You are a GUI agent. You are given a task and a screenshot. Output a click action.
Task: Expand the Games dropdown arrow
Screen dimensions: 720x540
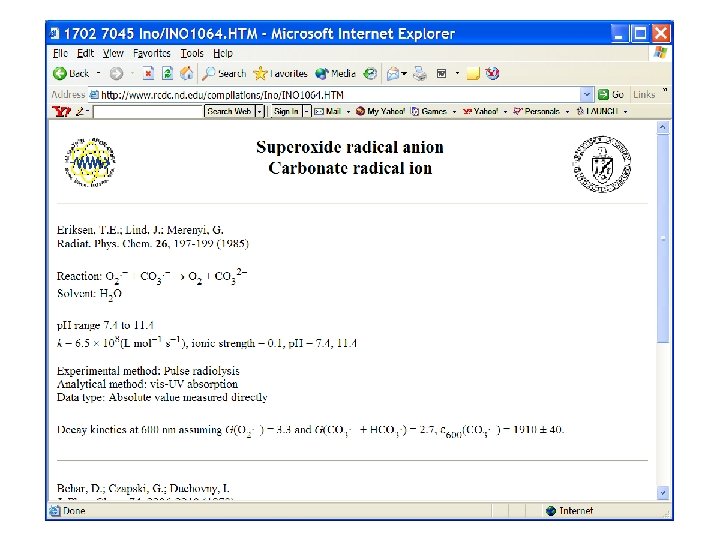tap(454, 112)
